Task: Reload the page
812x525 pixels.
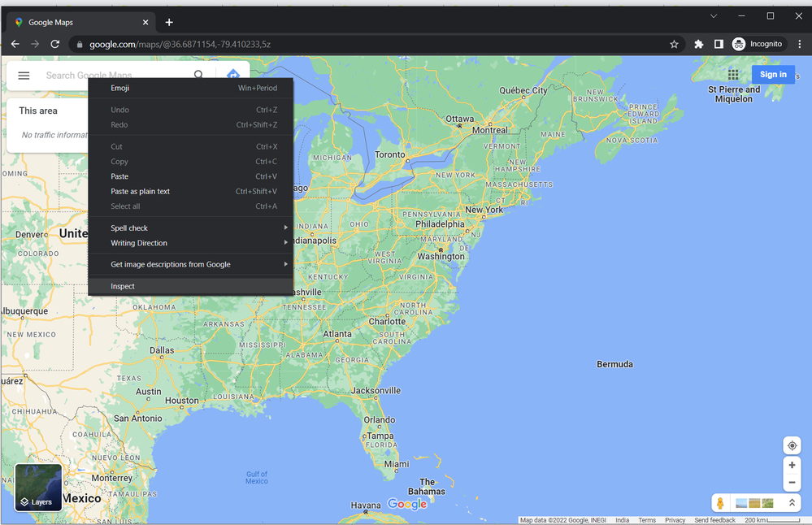Action: pos(55,44)
